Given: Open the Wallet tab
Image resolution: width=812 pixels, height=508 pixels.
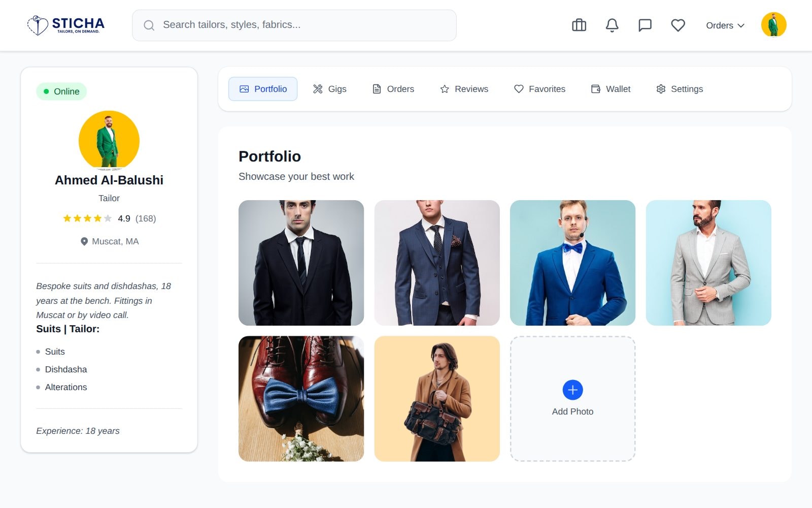Looking at the screenshot, I should coord(611,89).
